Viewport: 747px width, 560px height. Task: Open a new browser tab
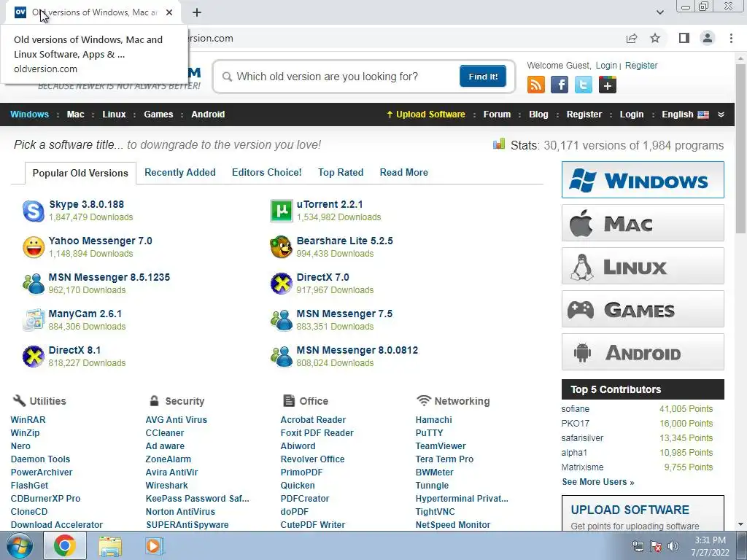[197, 12]
